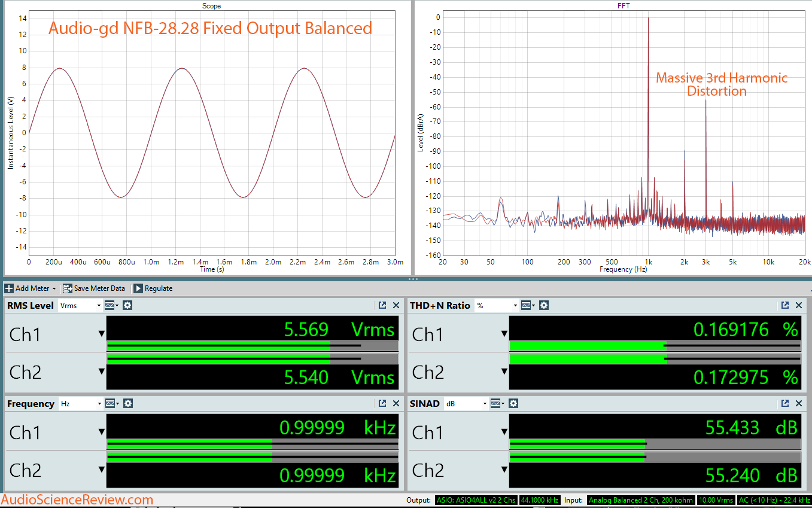Click the Instantaneous Level (V) axis label
The height and width of the screenshot is (508, 812).
[10, 133]
